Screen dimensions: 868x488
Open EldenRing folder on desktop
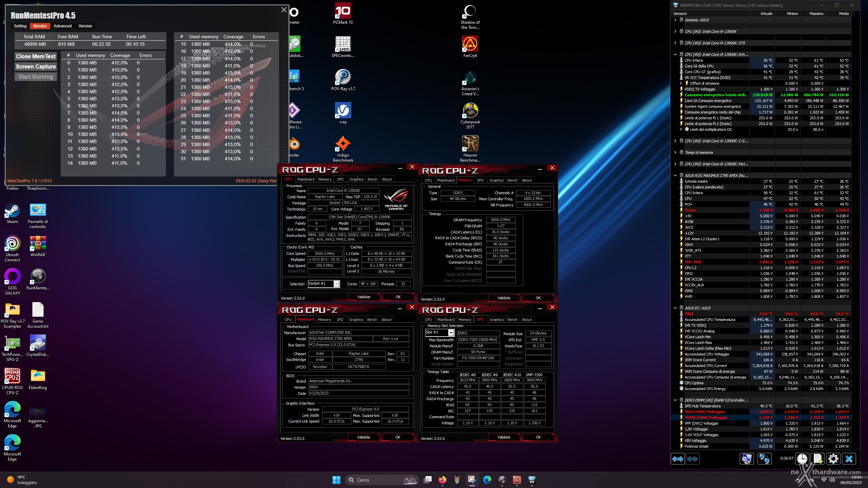click(x=38, y=379)
